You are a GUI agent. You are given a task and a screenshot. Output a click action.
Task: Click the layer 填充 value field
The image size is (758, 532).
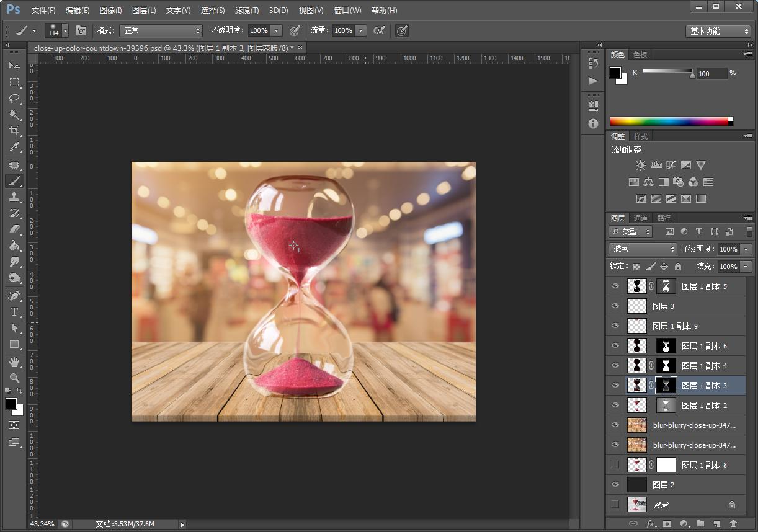(x=728, y=267)
